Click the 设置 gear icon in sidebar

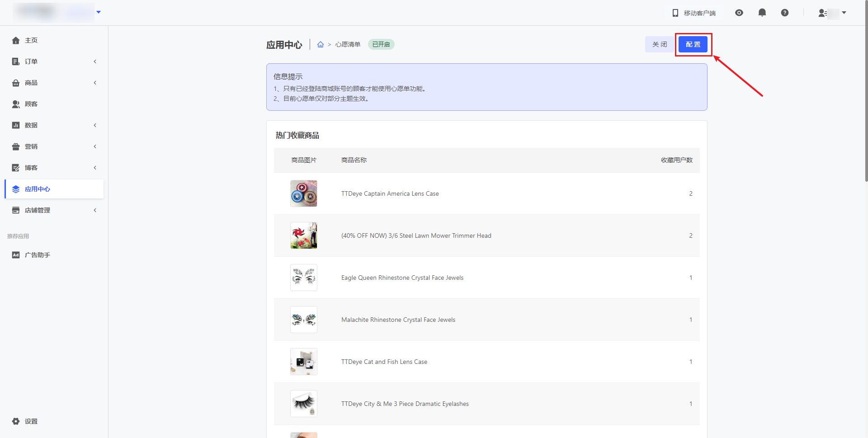point(16,421)
